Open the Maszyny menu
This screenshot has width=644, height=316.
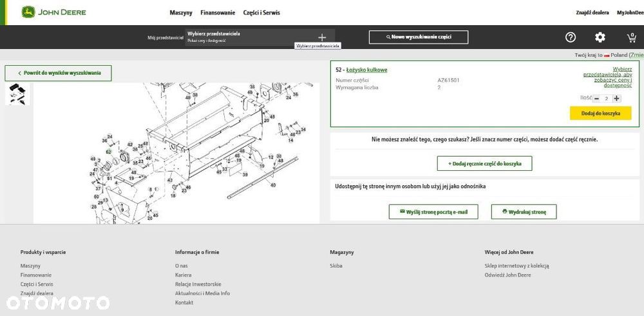[x=181, y=13]
